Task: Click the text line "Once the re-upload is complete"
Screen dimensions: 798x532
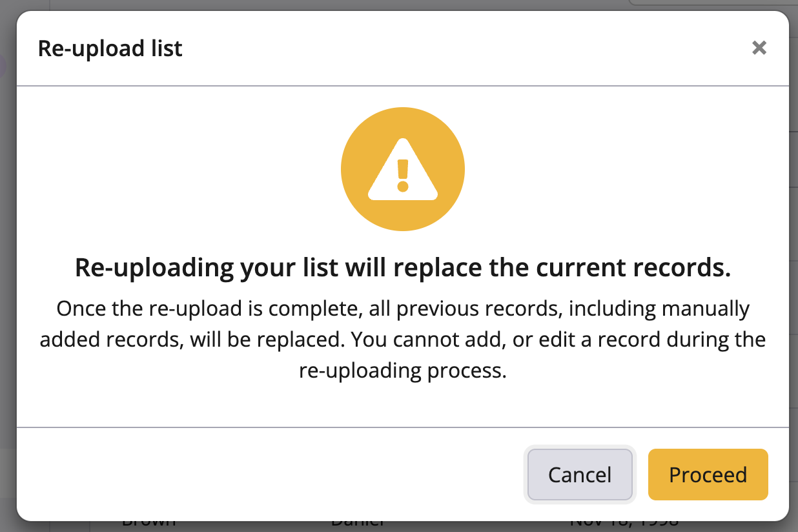Action: 403,309
